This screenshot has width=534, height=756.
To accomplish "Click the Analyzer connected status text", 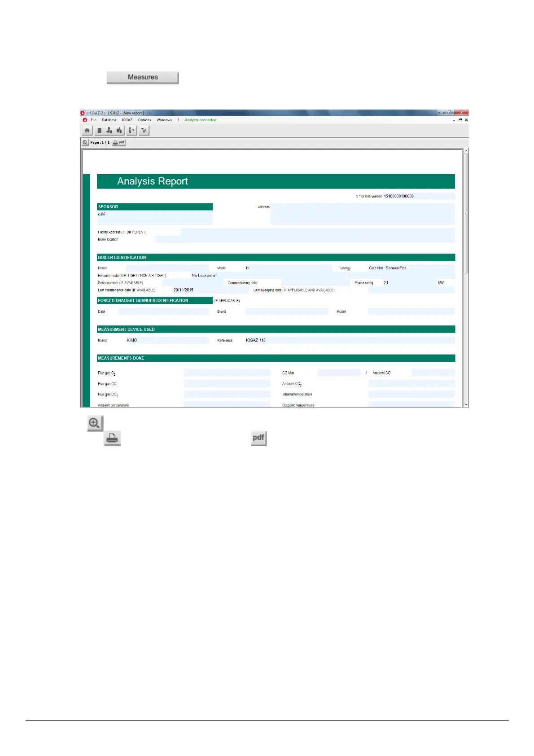I will coord(200,120).
